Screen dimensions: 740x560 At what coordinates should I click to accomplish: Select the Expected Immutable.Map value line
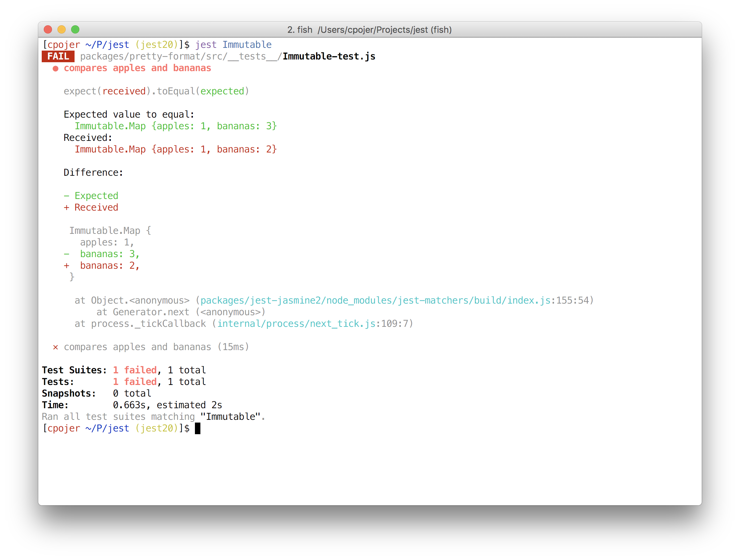pos(176,126)
